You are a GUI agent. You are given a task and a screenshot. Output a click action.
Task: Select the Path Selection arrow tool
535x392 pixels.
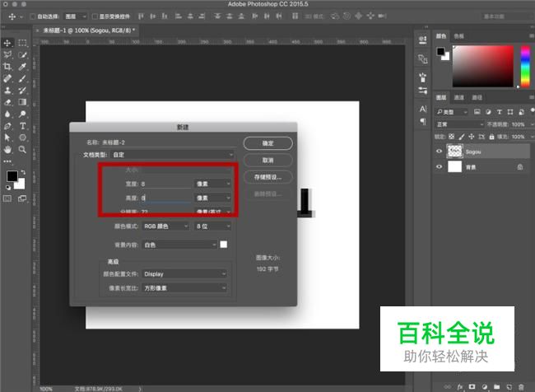[7, 138]
